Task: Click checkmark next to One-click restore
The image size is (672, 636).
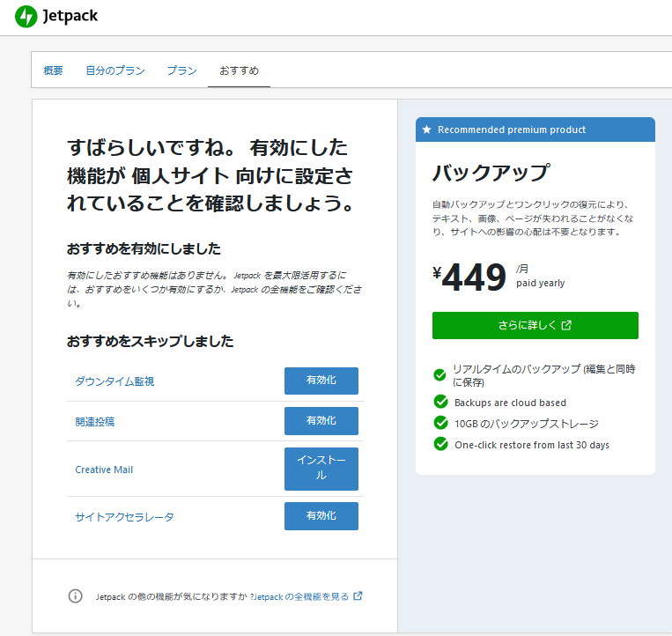Action: pyautogui.click(x=440, y=444)
